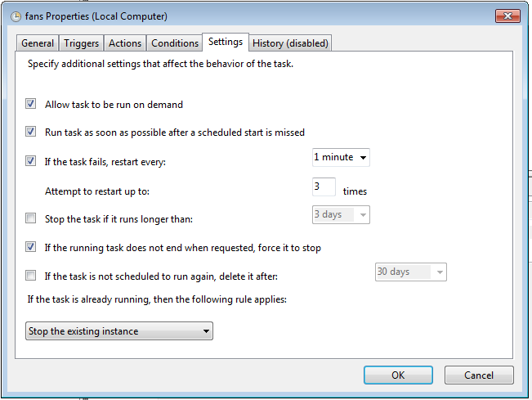The image size is (532, 400).
Task: Click the Cancel button
Action: [479, 375]
